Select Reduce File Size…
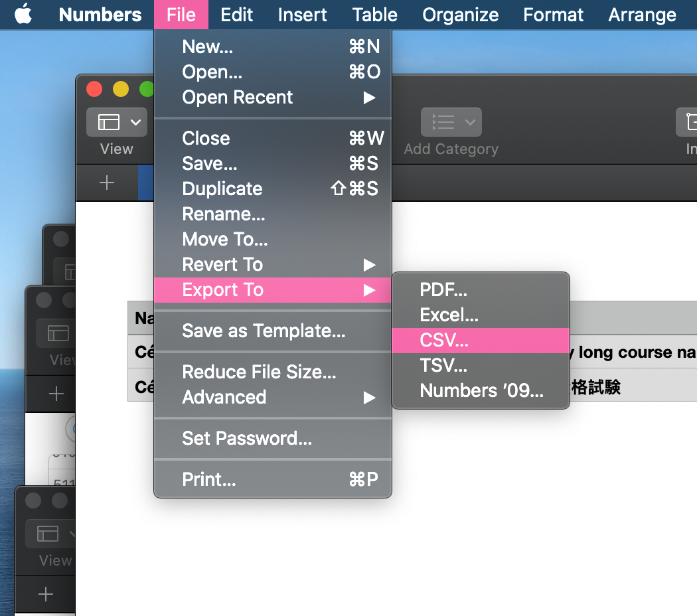This screenshot has height=616, width=697. coord(272,372)
